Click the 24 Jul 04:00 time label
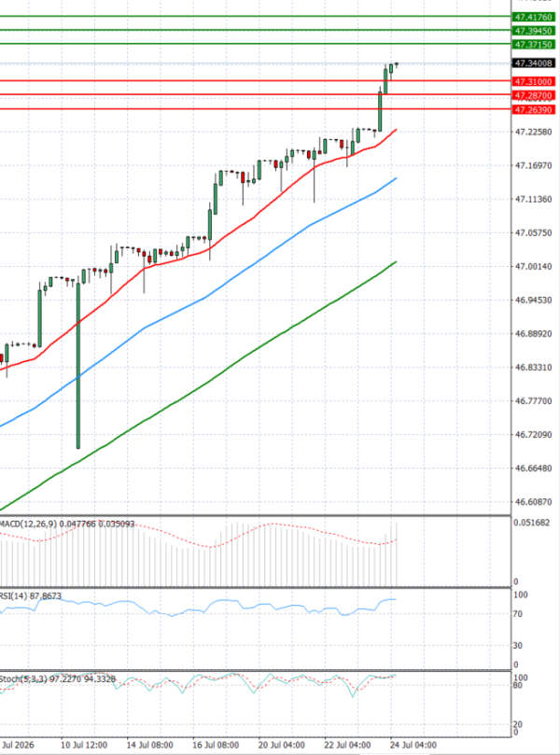Screen dimensions: 560x755 pyautogui.click(x=413, y=746)
